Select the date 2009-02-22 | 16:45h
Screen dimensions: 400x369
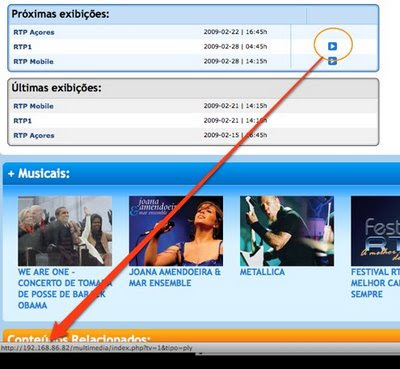(x=235, y=32)
